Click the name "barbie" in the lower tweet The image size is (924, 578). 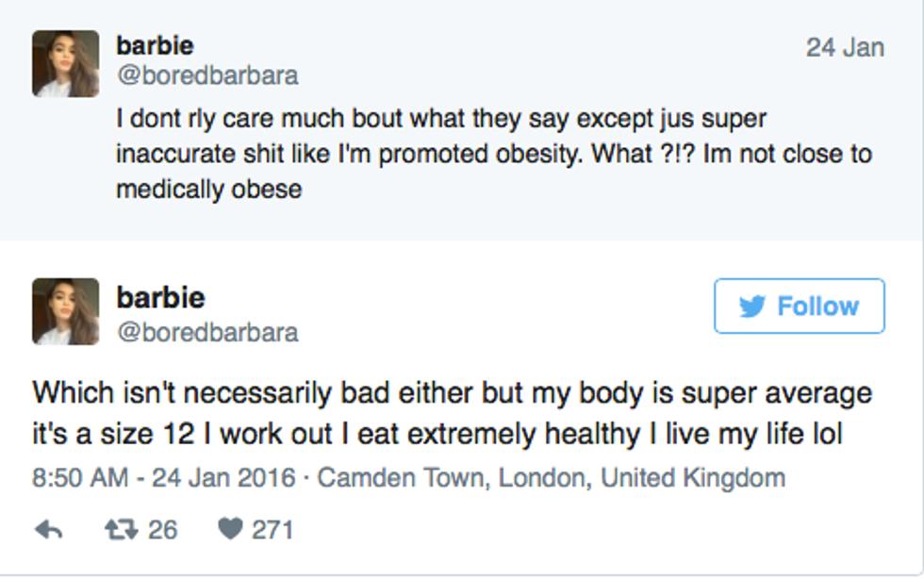tap(160, 297)
